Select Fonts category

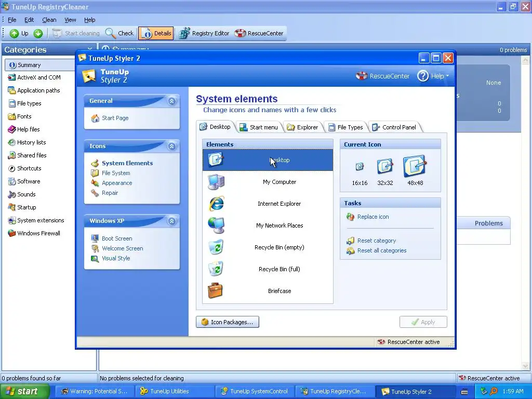pyautogui.click(x=20, y=116)
